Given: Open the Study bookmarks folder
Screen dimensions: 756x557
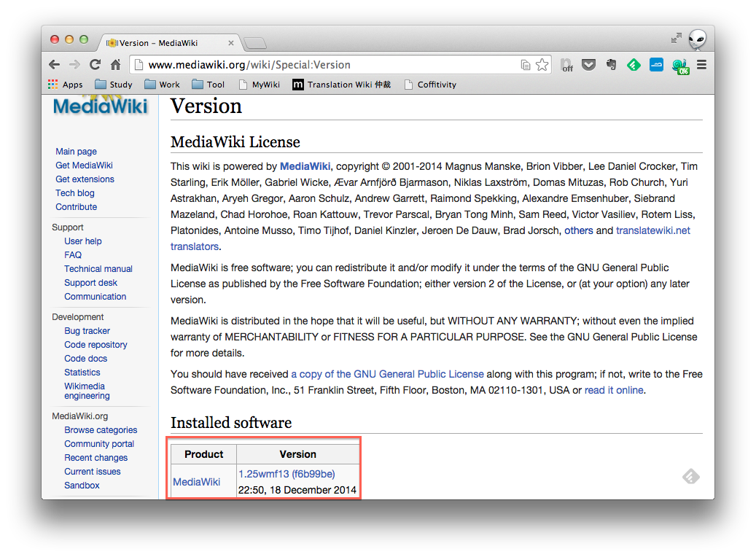Looking at the screenshot, I should tap(114, 85).
